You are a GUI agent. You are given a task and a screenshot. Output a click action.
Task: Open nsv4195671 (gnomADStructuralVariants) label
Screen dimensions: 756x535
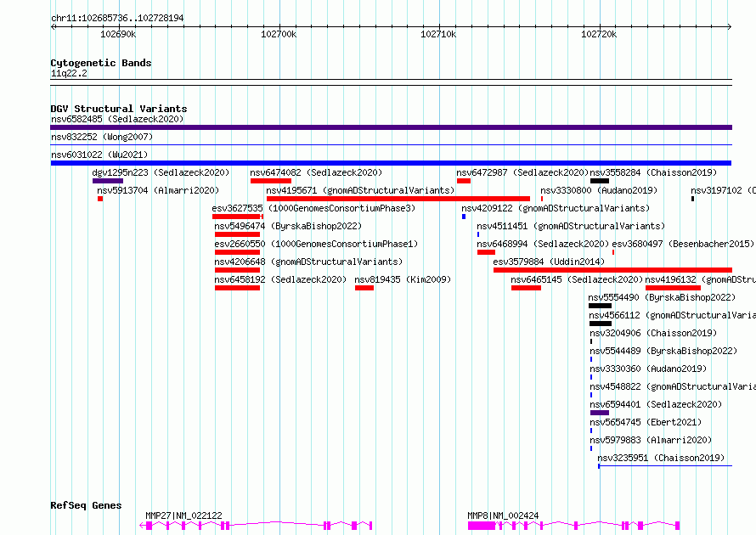pos(360,190)
